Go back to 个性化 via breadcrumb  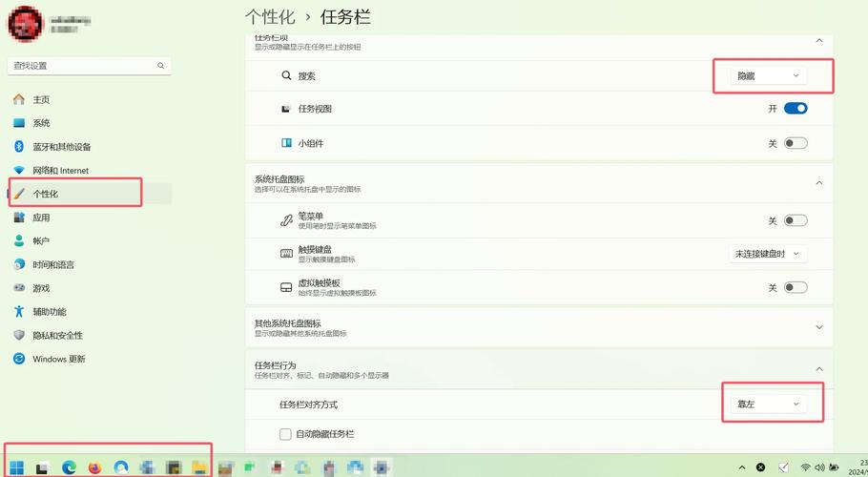click(x=270, y=16)
